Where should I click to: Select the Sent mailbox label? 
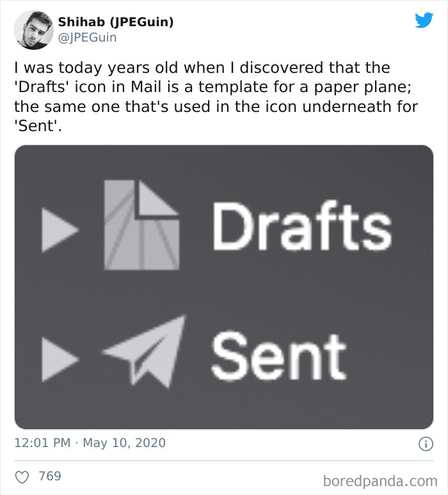coord(278,356)
